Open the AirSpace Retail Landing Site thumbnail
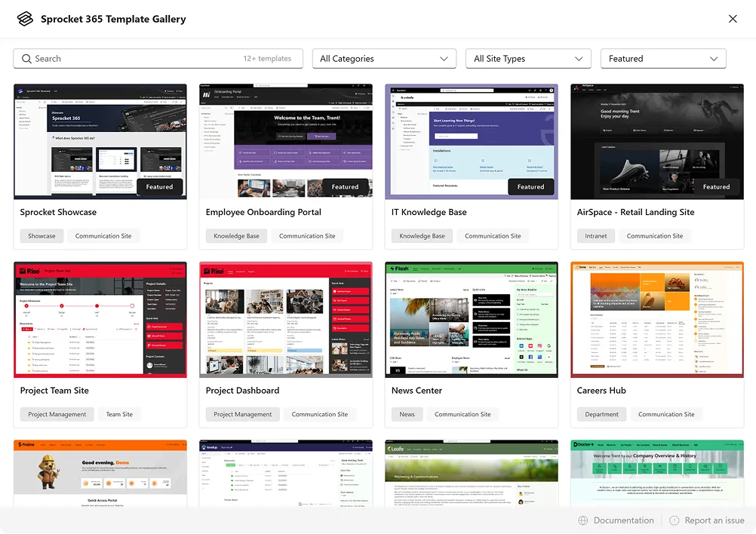756x534 pixels. pos(657,142)
